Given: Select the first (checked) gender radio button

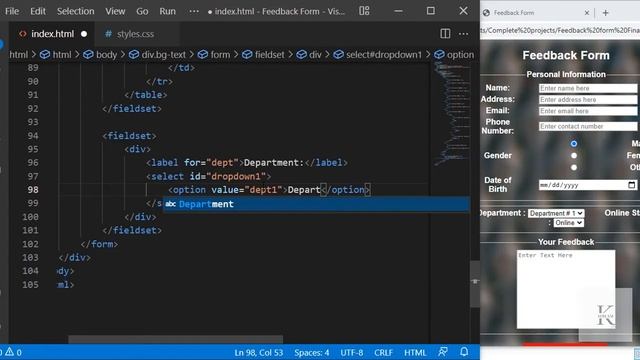Looking at the screenshot, I should coord(574,144).
